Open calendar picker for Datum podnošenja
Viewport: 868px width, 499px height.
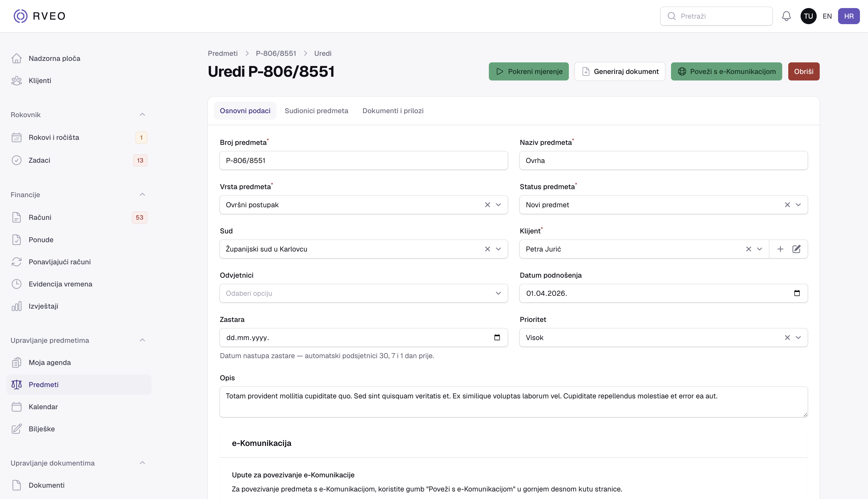click(x=797, y=293)
